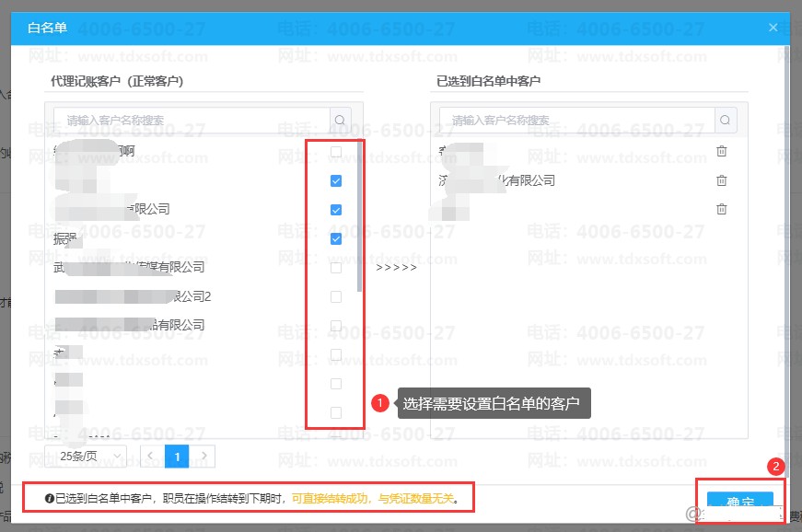Check the first customer checkbox in the list
The height and width of the screenshot is (532, 802).
336,152
